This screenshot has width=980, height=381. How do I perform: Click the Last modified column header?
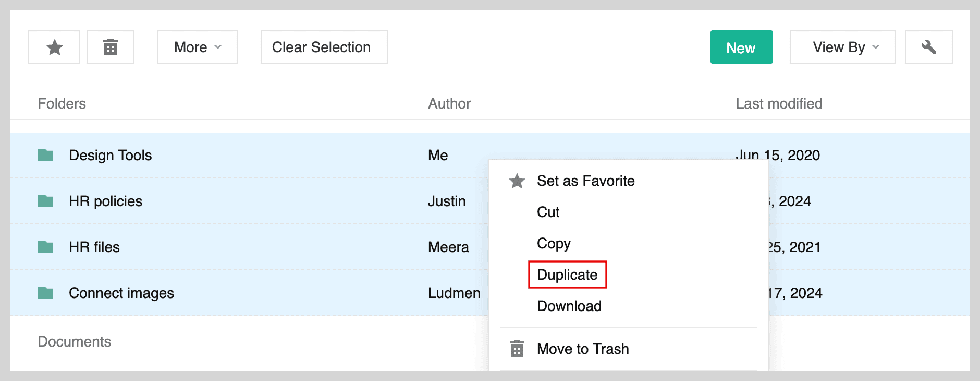779,103
